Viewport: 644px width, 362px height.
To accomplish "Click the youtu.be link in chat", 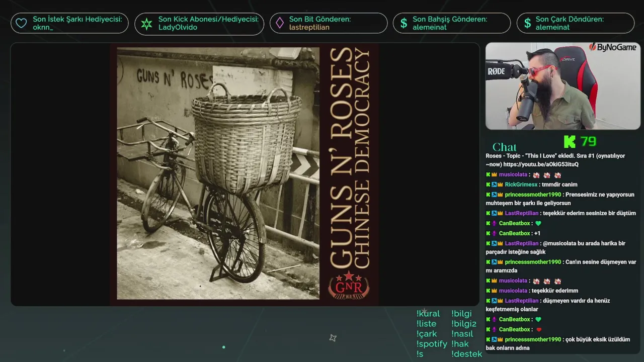I will point(541,164).
